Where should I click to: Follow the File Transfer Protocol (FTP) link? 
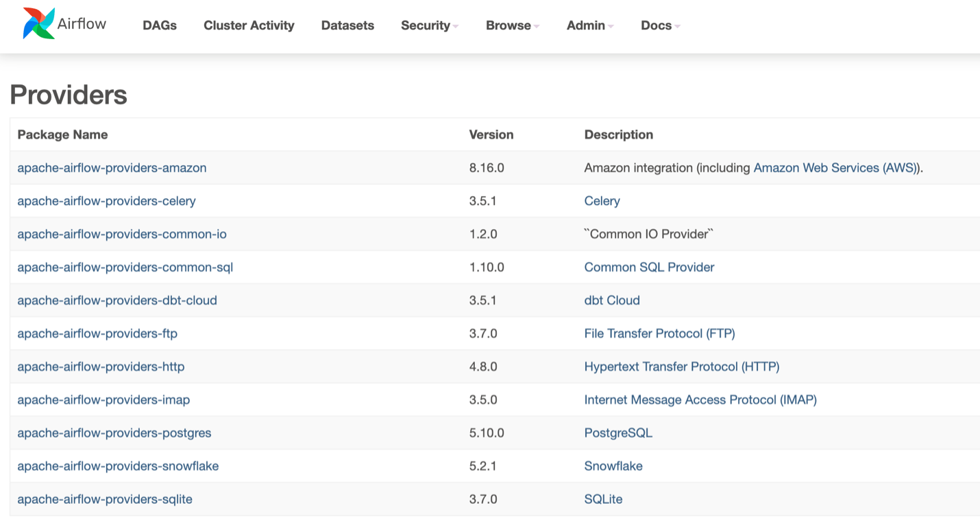click(x=659, y=333)
